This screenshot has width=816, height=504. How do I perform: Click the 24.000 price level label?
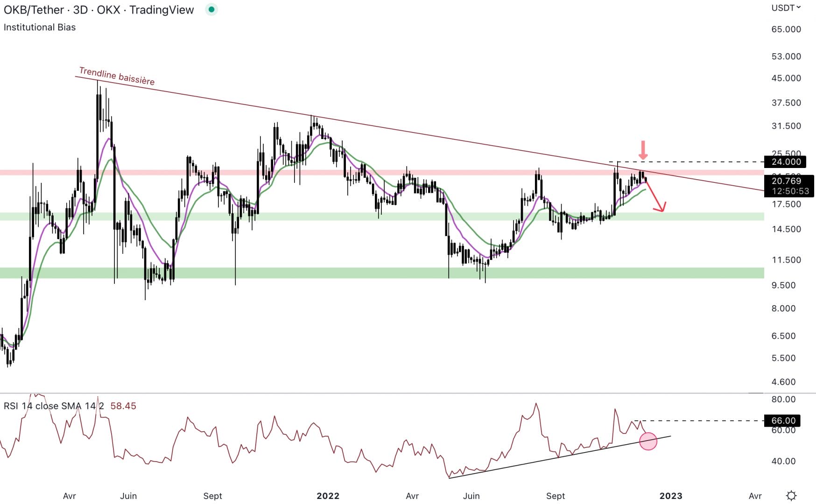[x=786, y=162]
